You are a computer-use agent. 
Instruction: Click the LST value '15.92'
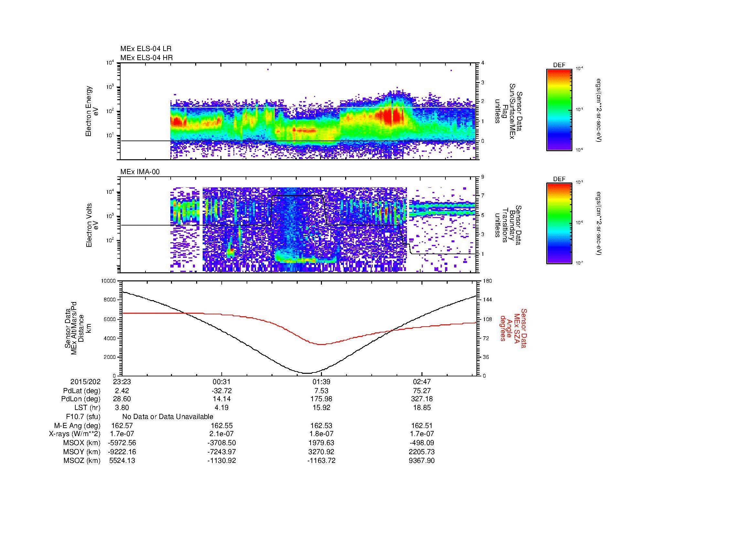321,408
